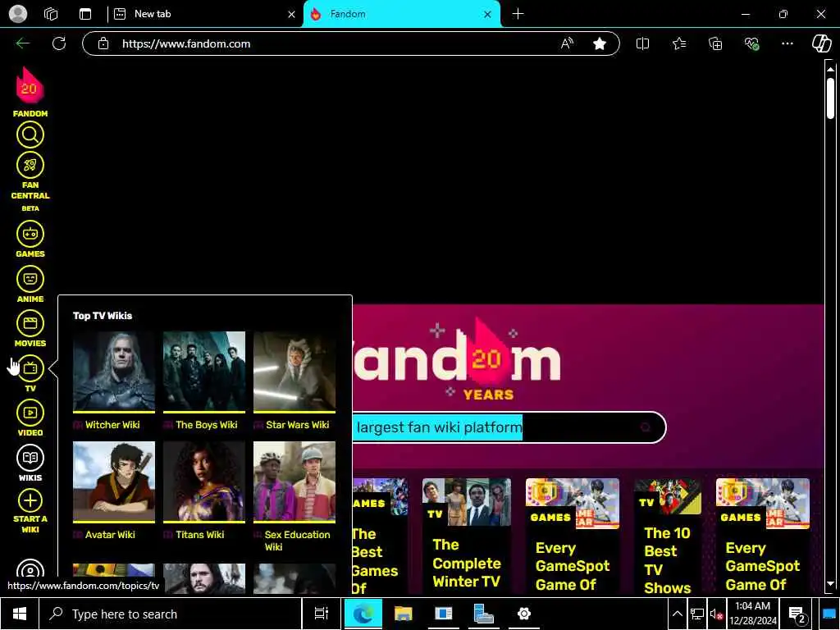The width and height of the screenshot is (840, 630).
Task: Open the Copilot icon in the toolbar
Action: (x=821, y=43)
